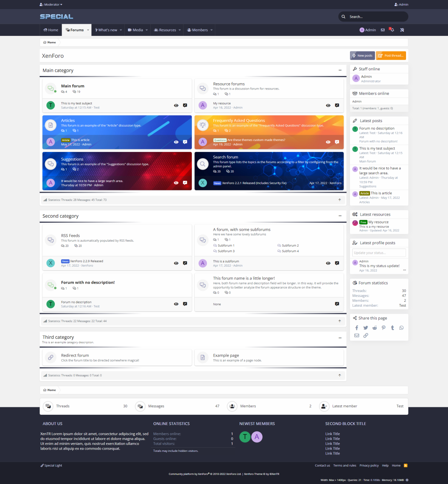448x484 pixels.
Task: Share this page on Reddit
Action: tap(375, 328)
